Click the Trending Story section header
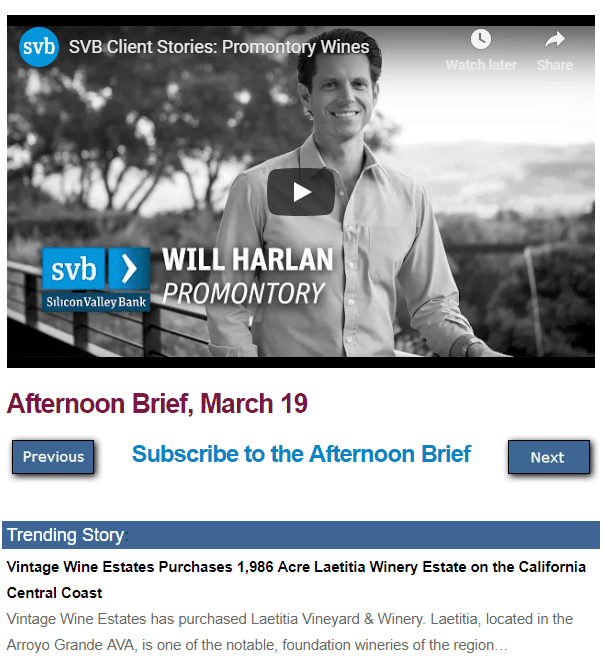 66,535
